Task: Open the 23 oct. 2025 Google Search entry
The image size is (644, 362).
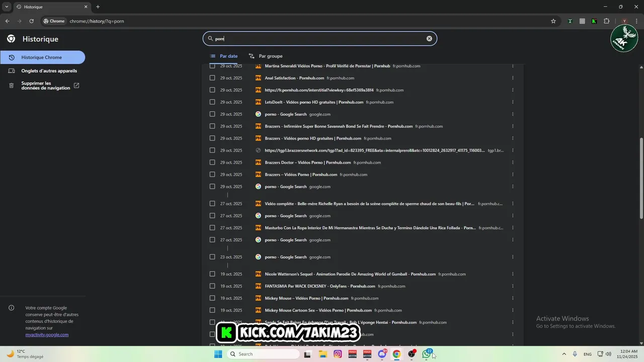Action: click(285, 257)
